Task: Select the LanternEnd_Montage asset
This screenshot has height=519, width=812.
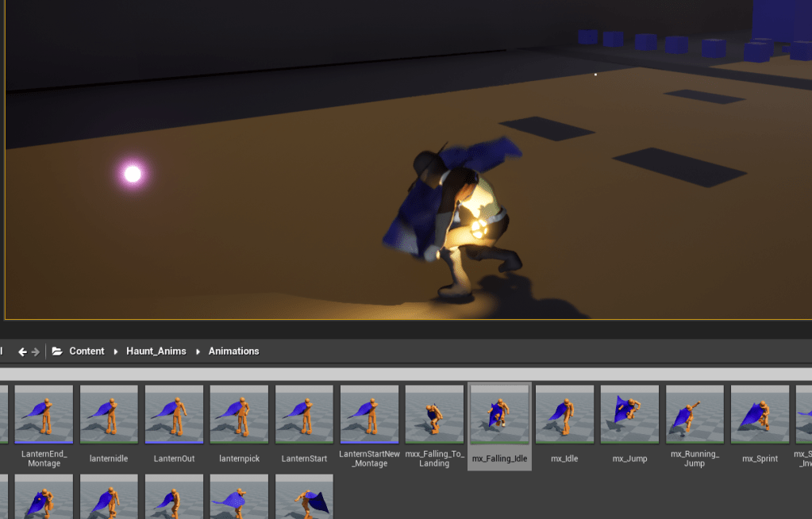Action: point(44,414)
